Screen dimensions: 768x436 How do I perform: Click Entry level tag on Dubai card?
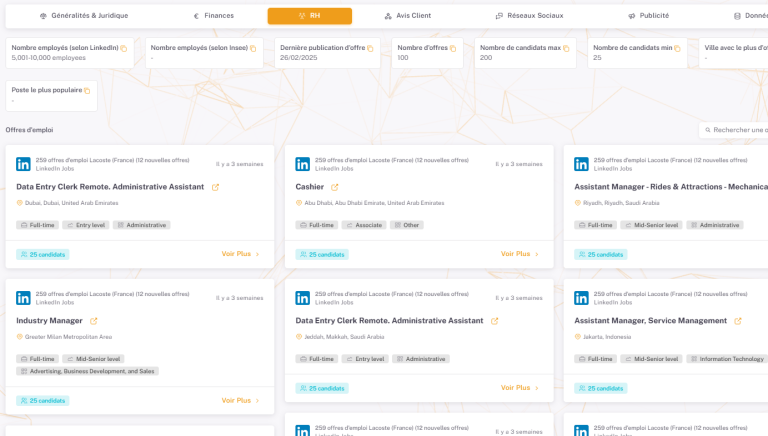[x=86, y=225]
